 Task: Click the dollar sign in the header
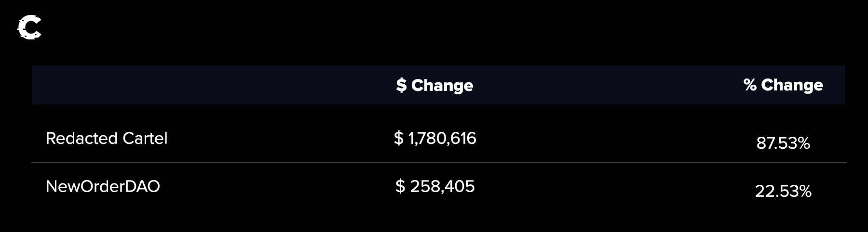coord(401,85)
